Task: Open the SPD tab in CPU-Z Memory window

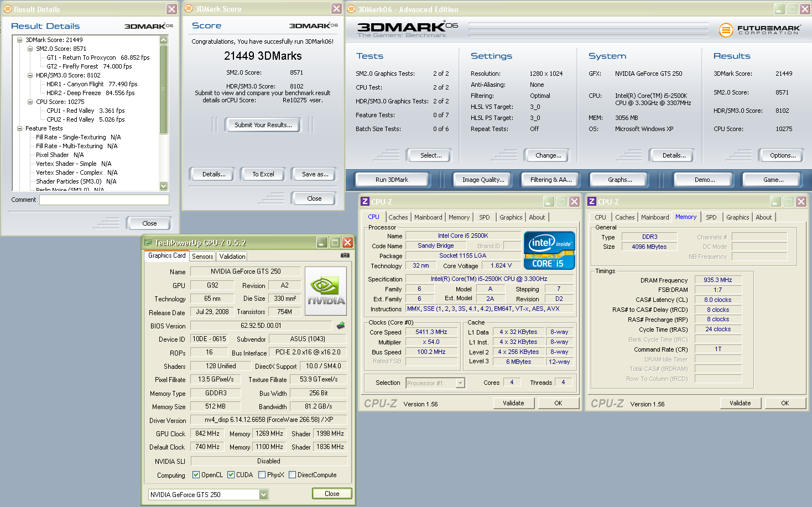Action: tap(711, 217)
